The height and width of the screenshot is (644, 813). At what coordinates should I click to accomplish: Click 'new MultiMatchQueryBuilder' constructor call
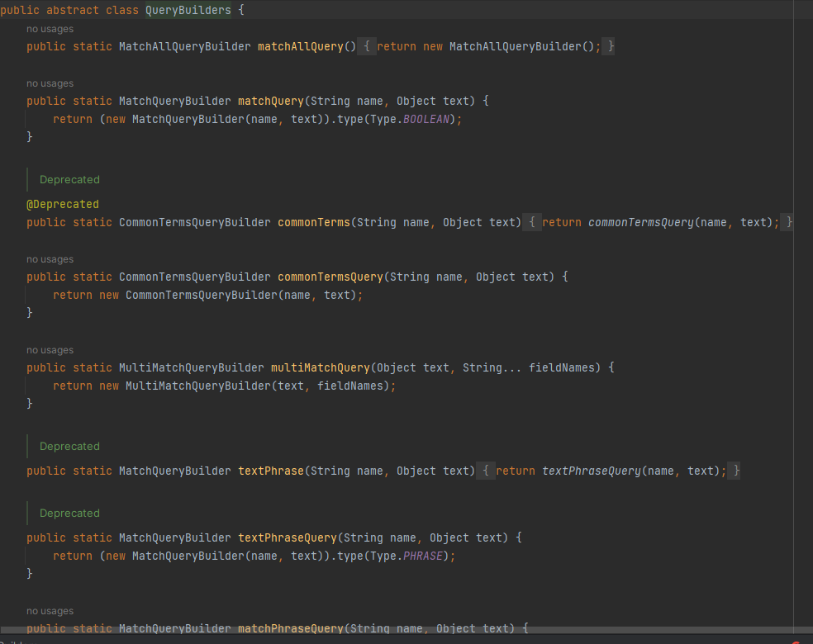click(x=185, y=386)
